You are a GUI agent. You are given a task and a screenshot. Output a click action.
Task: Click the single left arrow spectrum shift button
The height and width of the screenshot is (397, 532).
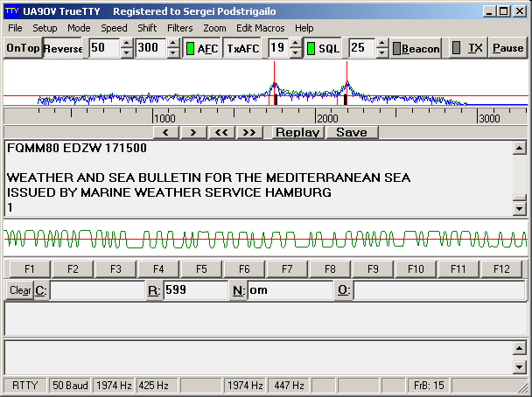166,132
